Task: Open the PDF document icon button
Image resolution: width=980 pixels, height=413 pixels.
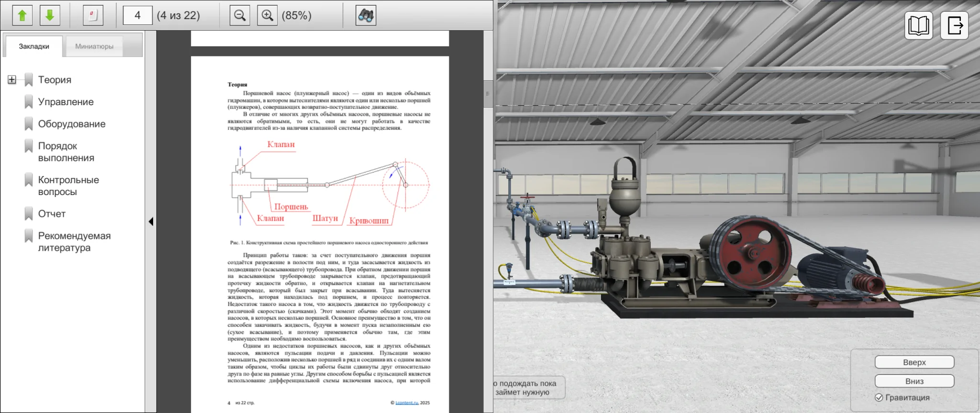Action: pos(93,15)
